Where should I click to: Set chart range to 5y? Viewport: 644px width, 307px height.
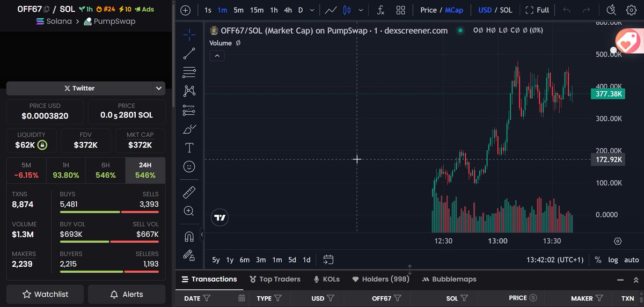[x=216, y=260]
